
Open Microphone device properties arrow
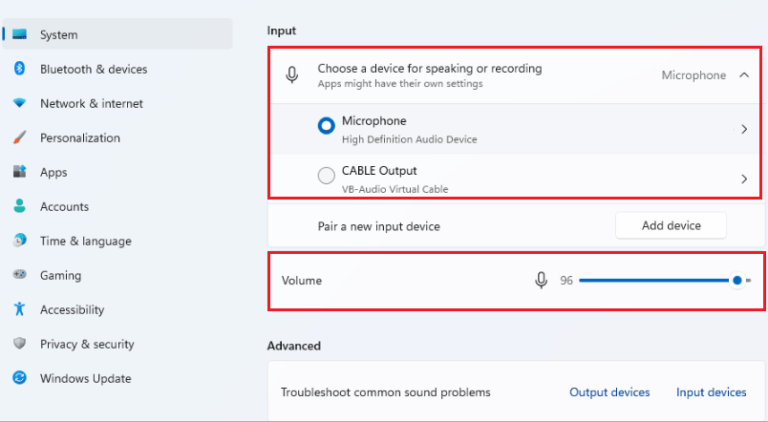[744, 129]
